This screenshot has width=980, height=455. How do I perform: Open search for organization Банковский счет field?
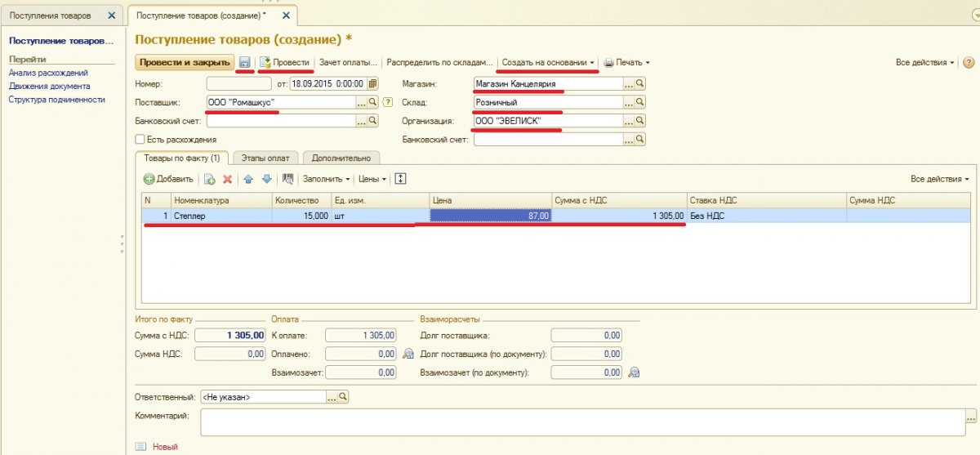pos(640,140)
